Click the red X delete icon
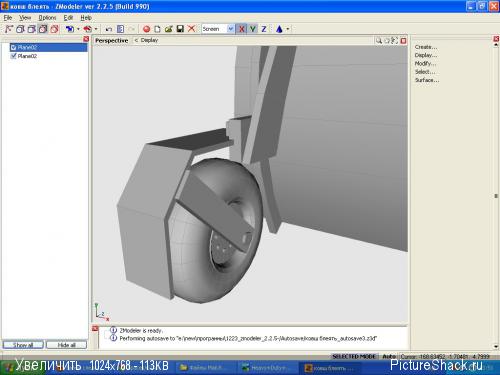Viewport: 500px width, 375px height. tap(191, 29)
